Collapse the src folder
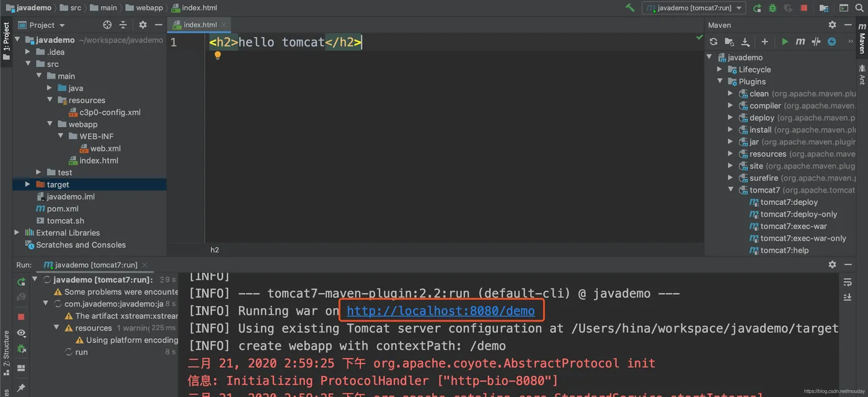 pyautogui.click(x=28, y=64)
